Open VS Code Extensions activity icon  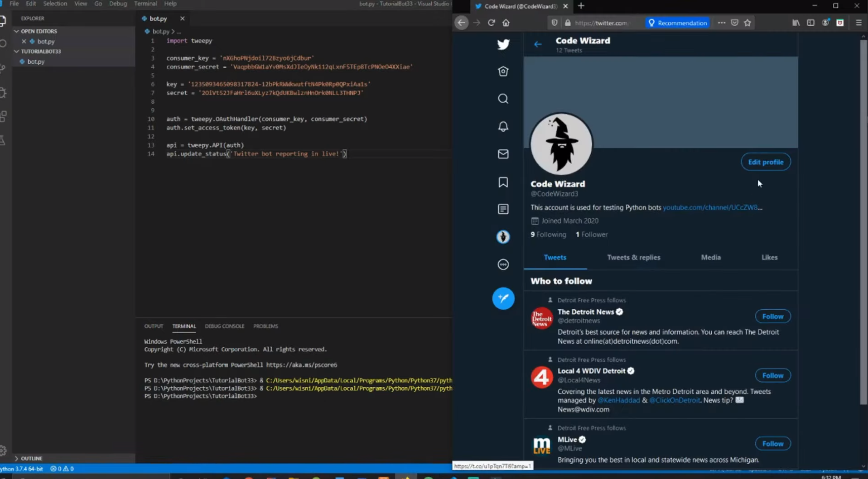[x=3, y=116]
